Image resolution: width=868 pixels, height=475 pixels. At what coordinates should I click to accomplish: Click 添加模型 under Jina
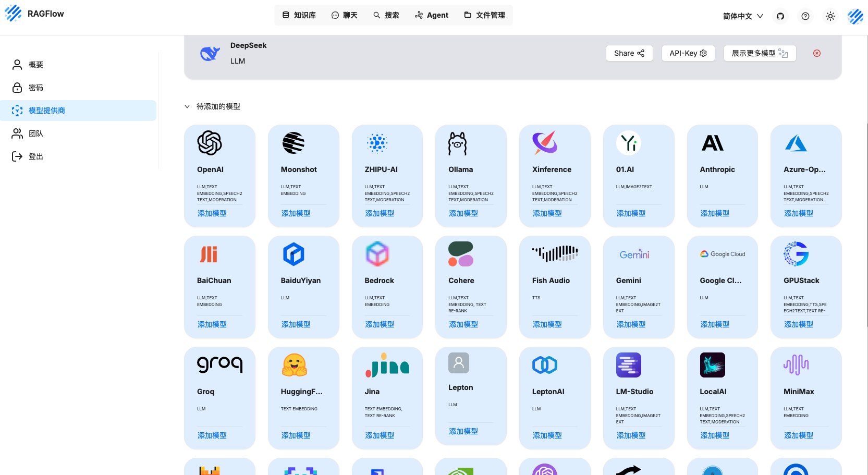tap(380, 435)
